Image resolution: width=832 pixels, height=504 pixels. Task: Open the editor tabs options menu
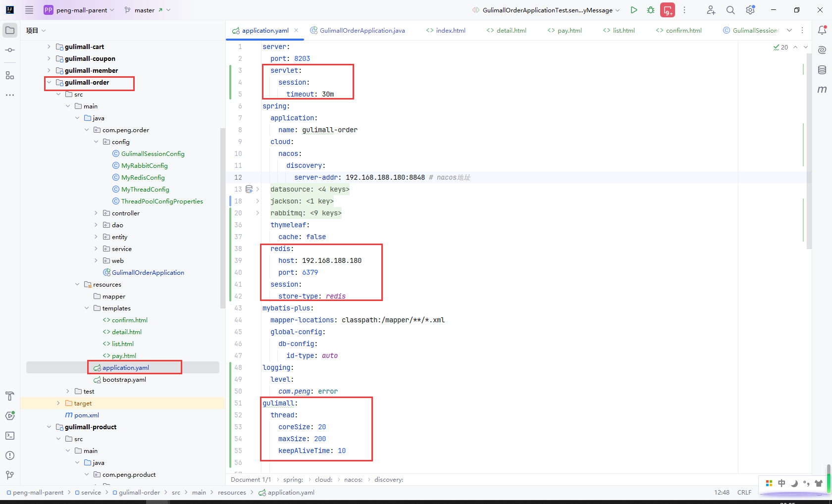pos(802,30)
